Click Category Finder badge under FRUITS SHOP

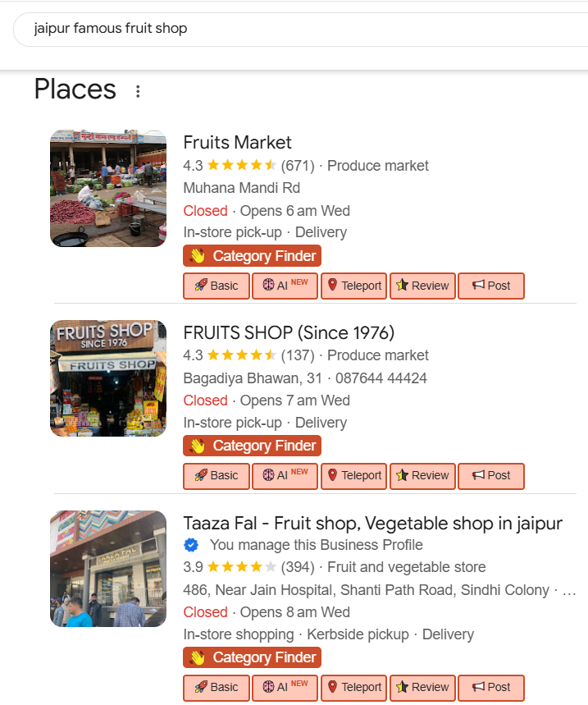point(252,446)
